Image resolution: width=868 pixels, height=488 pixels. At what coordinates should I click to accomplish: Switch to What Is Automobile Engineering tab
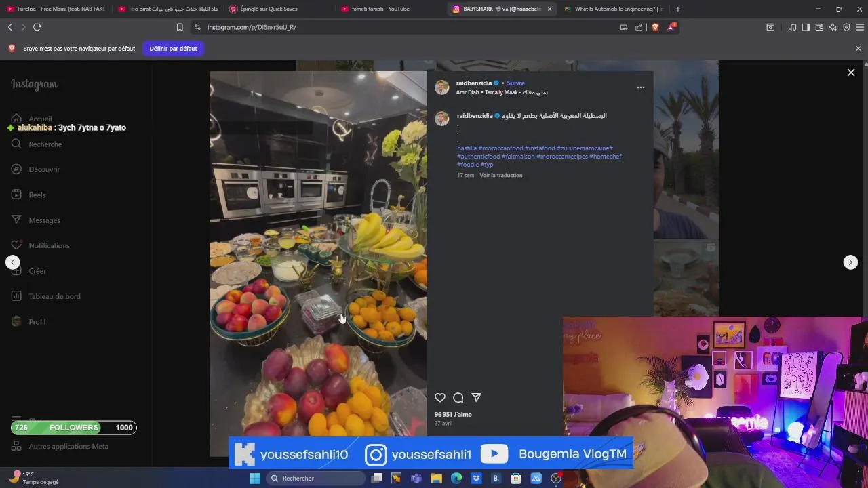tap(613, 9)
